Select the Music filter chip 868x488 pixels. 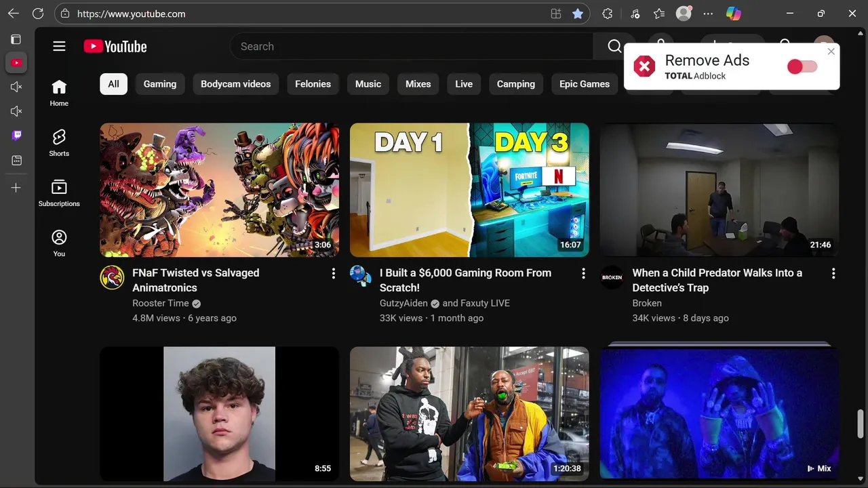[368, 84]
